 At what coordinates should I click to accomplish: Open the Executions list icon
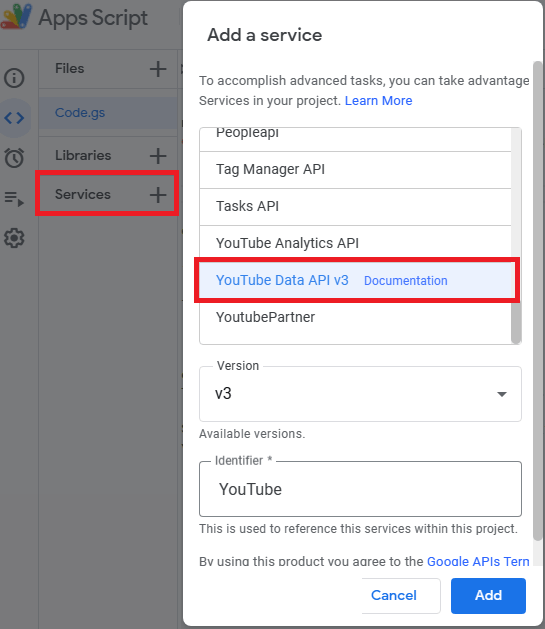click(14, 199)
